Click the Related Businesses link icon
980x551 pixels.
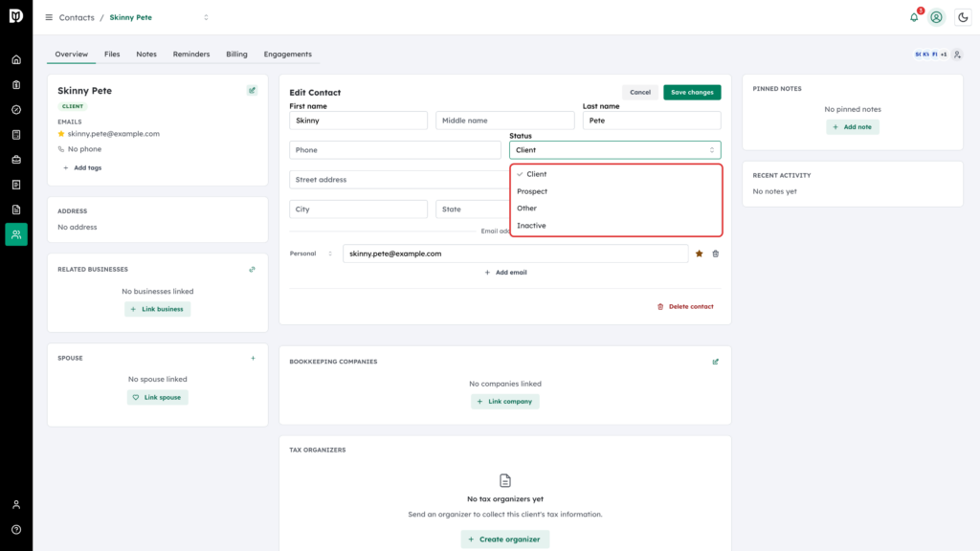(x=252, y=269)
